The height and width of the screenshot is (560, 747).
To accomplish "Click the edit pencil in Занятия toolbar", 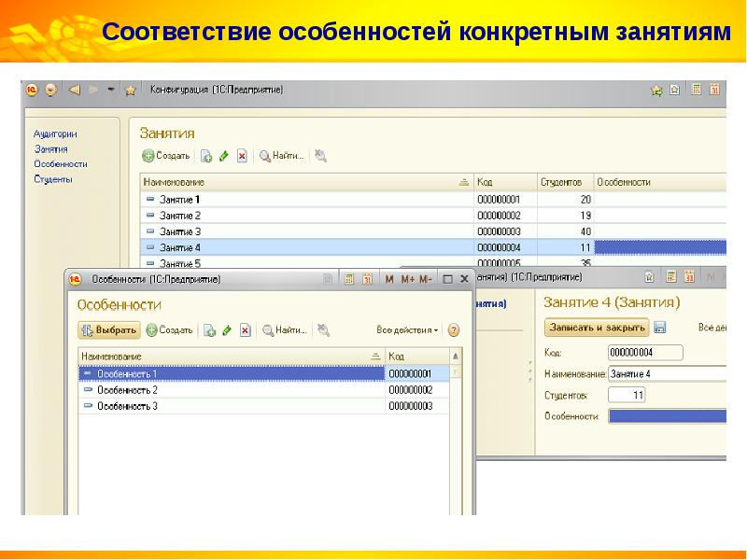I will click(x=224, y=157).
